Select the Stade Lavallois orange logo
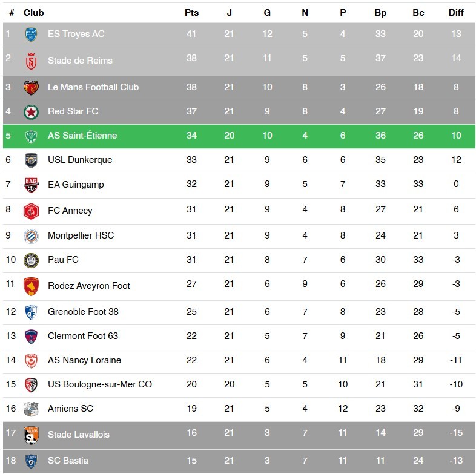476x474 pixels. pyautogui.click(x=31, y=435)
